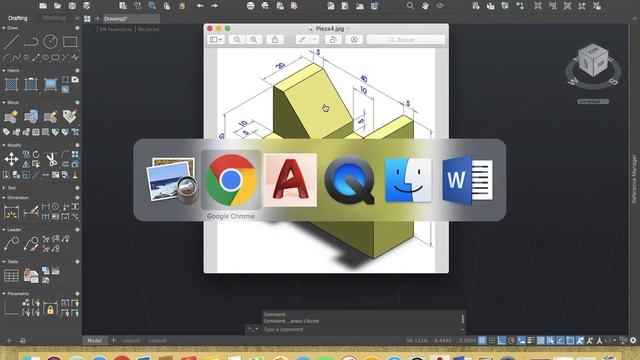Screen dimensions: 640x360
Task: Toggle Lineweight display in the status bar
Action: click(x=531, y=340)
